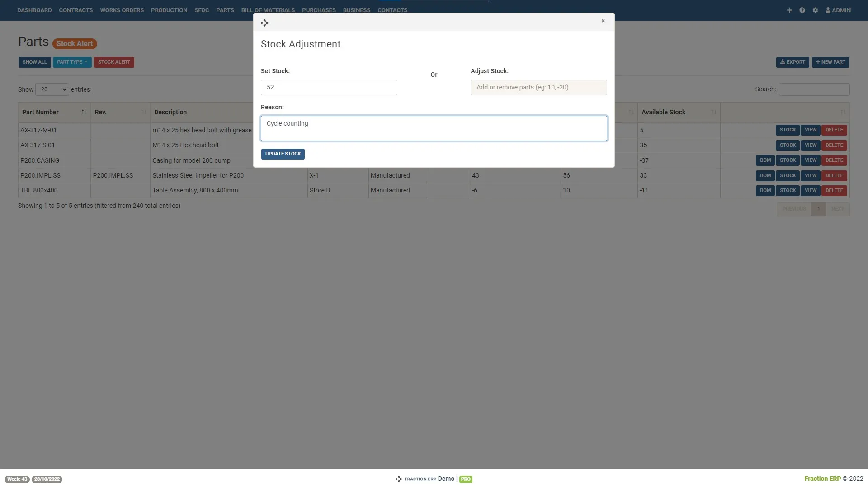Viewport: 868px width, 488px height.
Task: Click the Fraction ERP footer logo icon
Action: (x=398, y=479)
